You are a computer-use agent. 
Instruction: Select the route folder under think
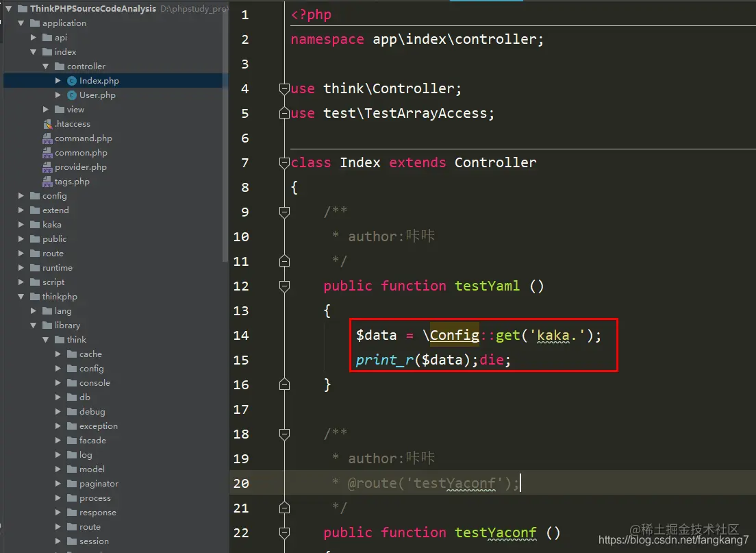[x=90, y=526]
